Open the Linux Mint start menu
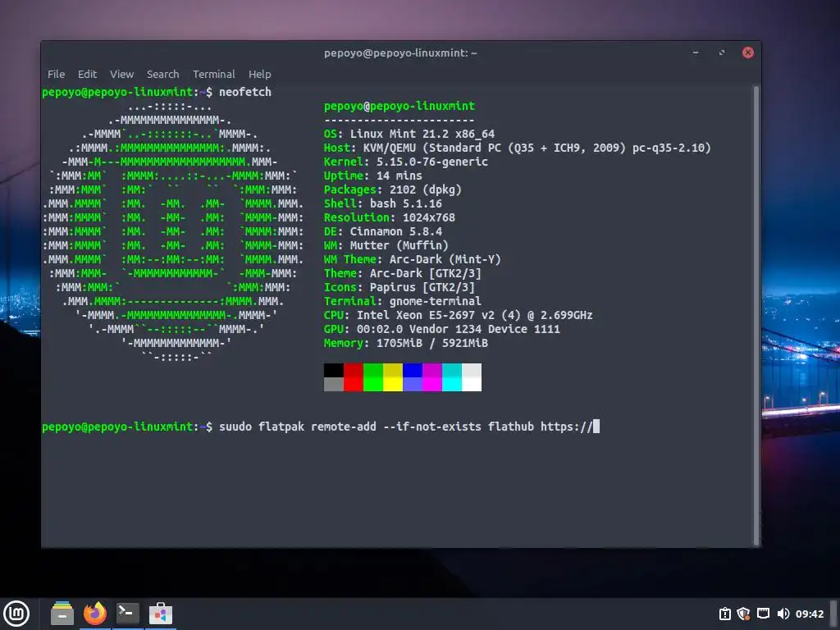 pos(16,614)
